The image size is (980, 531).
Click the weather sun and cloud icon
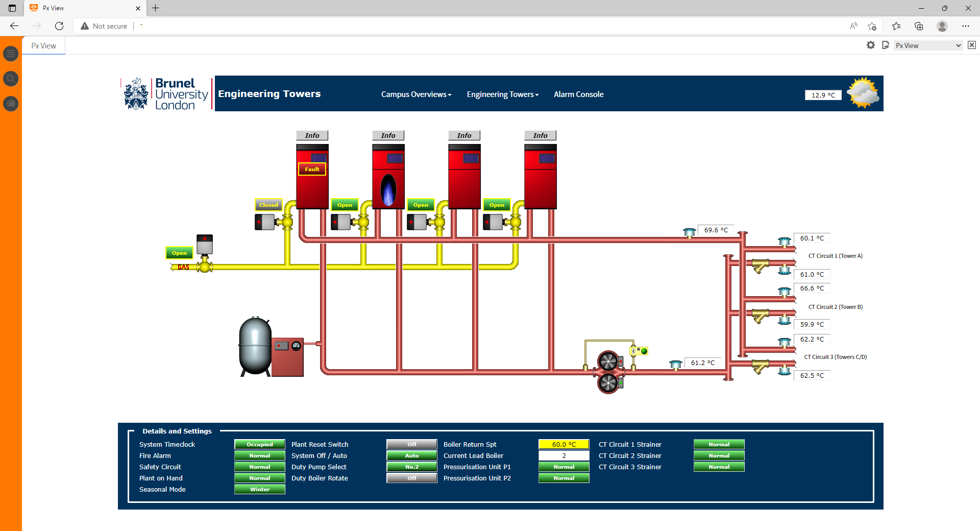pos(863,93)
